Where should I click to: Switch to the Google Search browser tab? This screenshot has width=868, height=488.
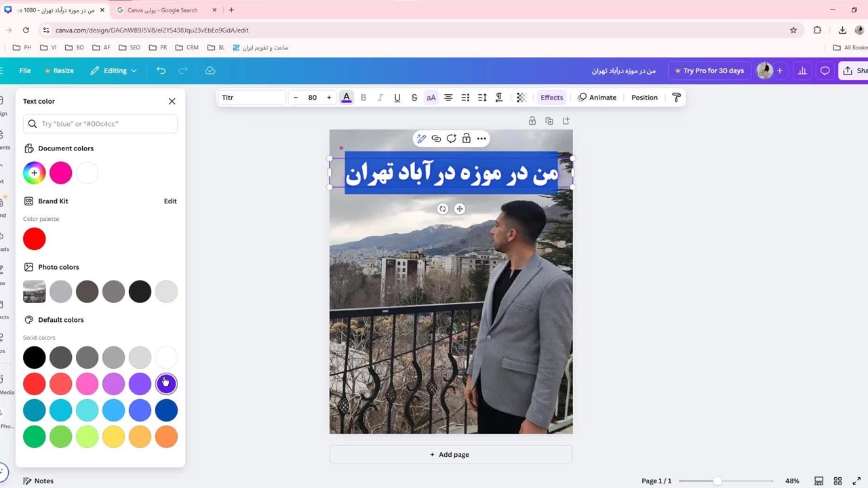click(163, 10)
